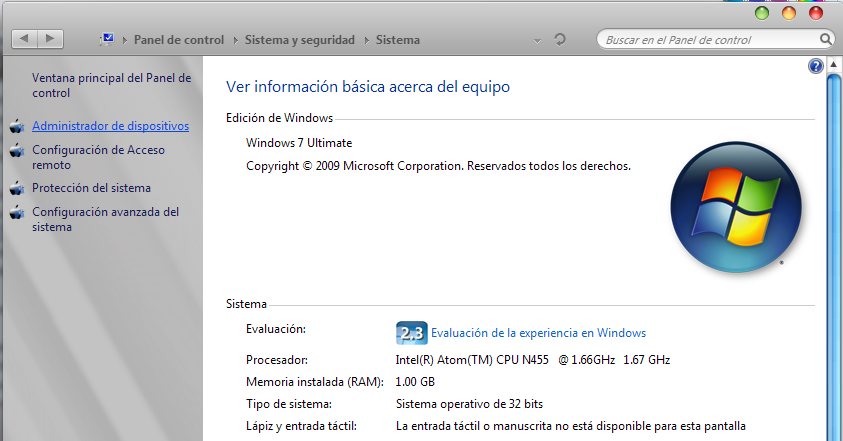Expand the address bar history dropdown arrow

tap(537, 41)
